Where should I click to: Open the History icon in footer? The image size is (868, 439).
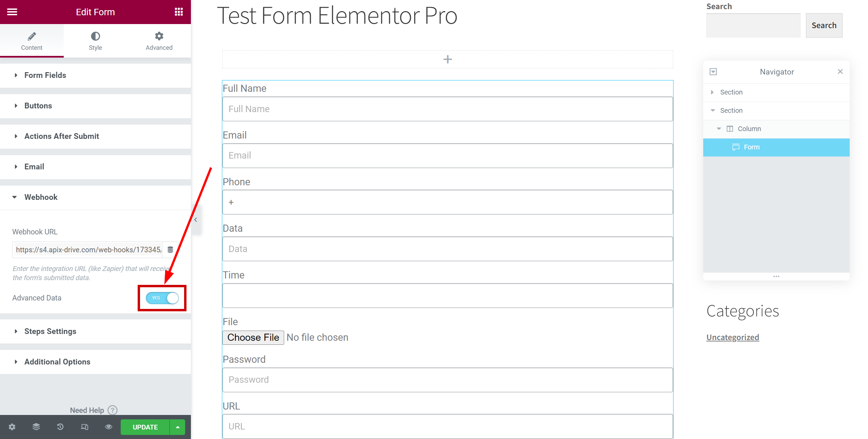click(60, 427)
